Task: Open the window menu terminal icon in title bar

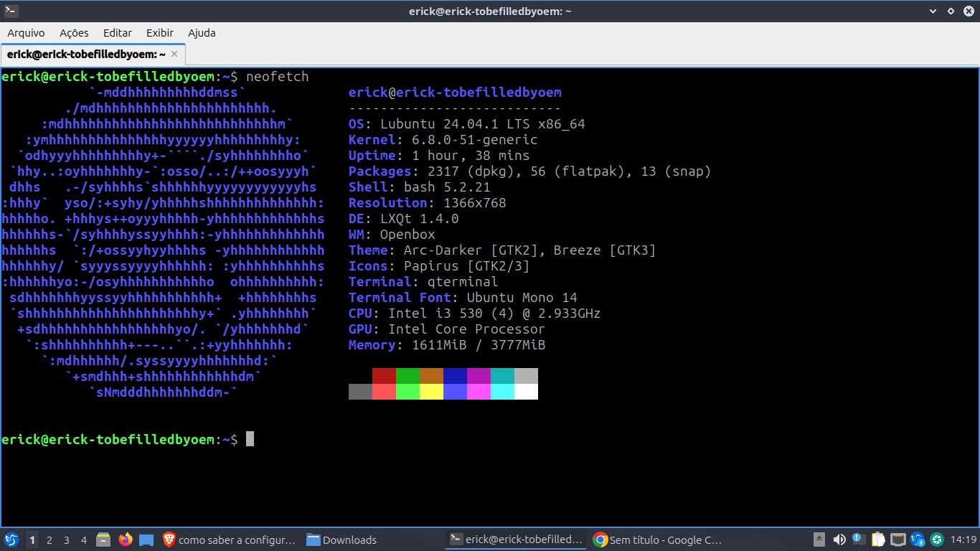Action: 11,11
